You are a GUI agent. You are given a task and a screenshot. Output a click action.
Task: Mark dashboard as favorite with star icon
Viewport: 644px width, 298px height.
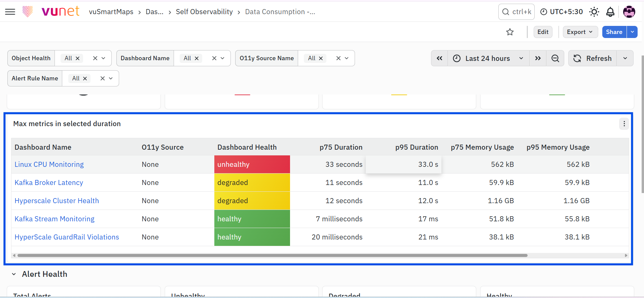click(x=510, y=32)
